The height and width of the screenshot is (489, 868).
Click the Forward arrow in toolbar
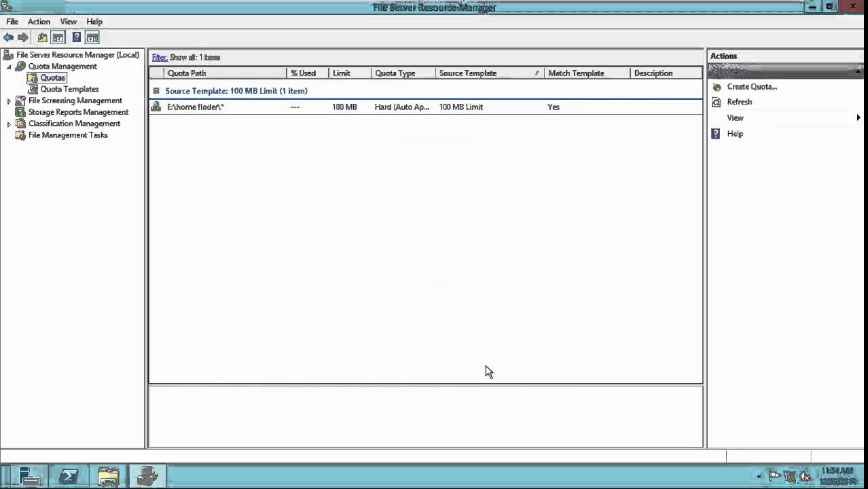point(22,37)
